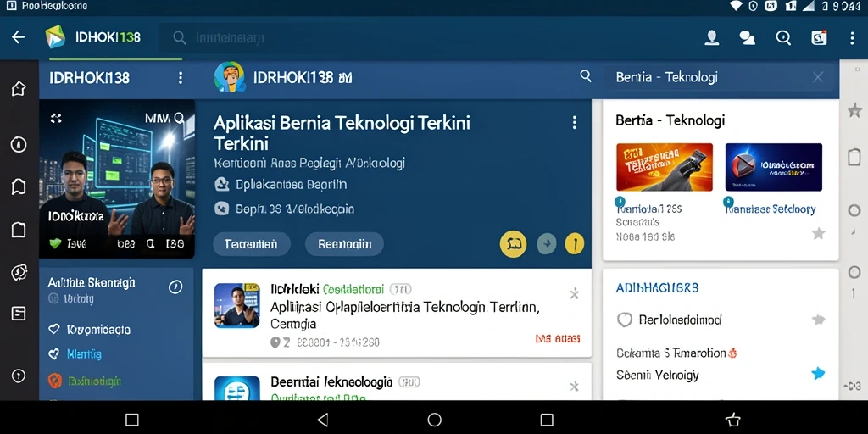The height and width of the screenshot is (434, 868).
Task: Select the upper circle icon in far-right strip
Action: click(x=854, y=210)
